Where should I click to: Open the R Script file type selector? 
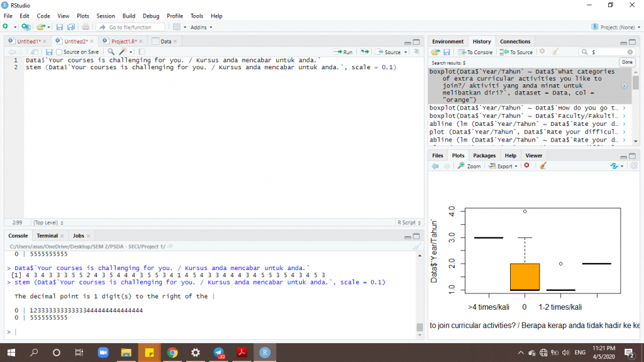[x=408, y=222]
